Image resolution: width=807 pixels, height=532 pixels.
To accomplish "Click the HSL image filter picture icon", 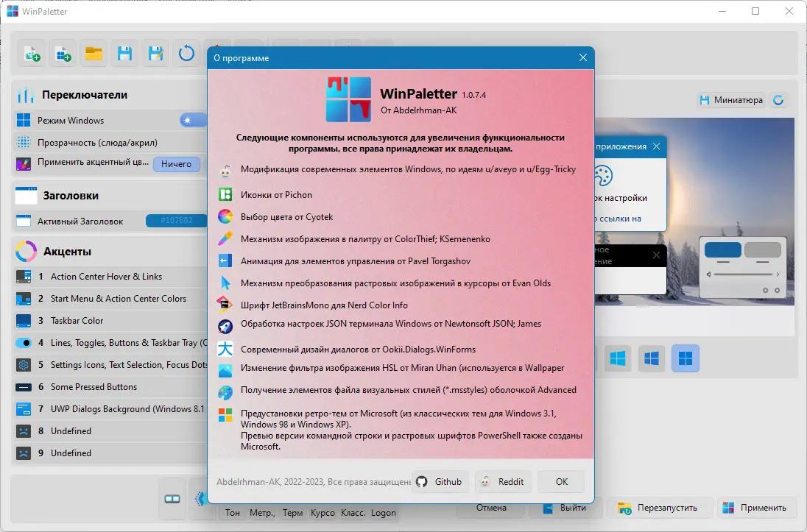I will click(225, 370).
